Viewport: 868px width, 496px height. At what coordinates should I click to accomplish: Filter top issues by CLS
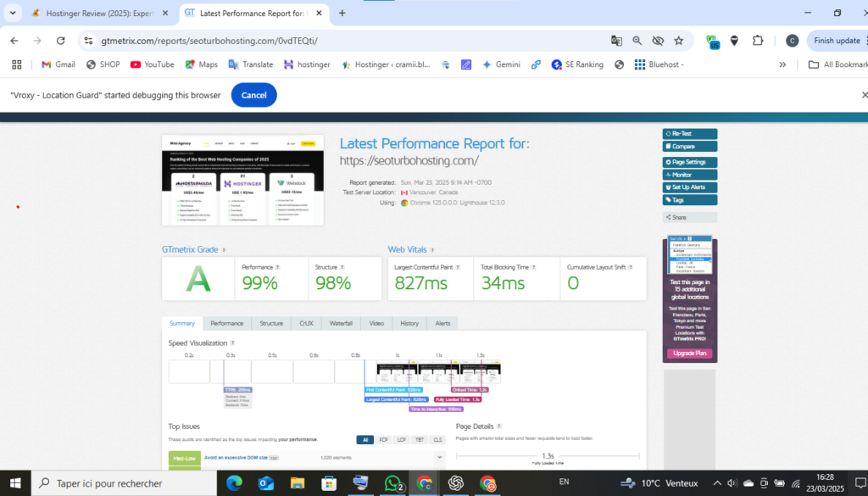point(438,440)
